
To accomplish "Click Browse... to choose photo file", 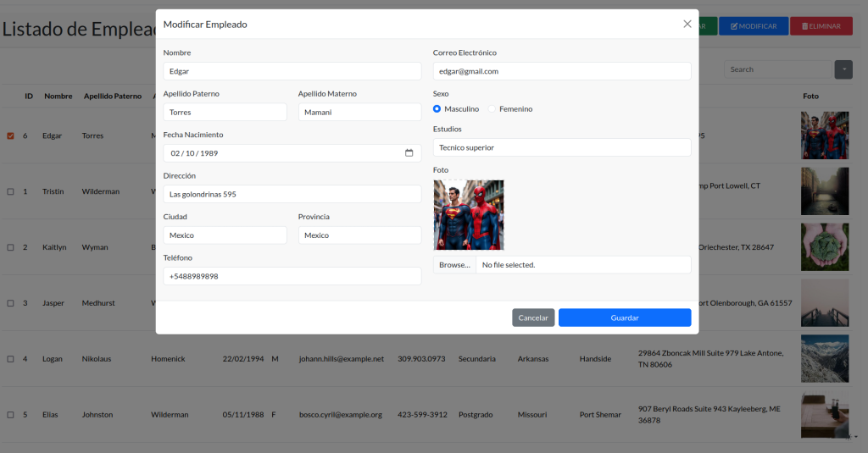I will click(454, 265).
